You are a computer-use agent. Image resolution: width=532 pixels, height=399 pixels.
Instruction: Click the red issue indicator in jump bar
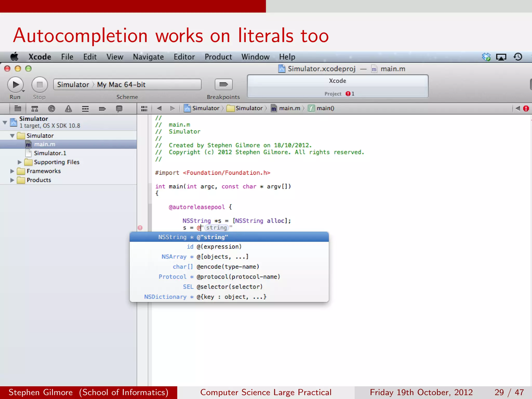click(526, 108)
